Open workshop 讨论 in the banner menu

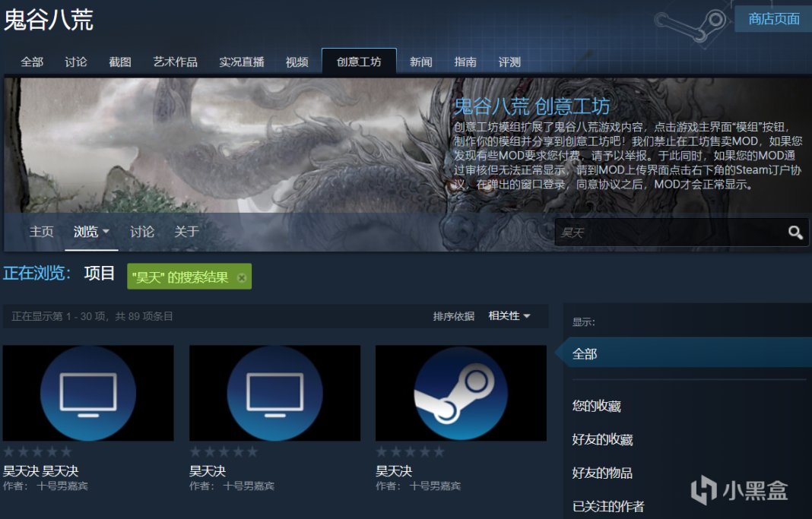pyautogui.click(x=142, y=231)
